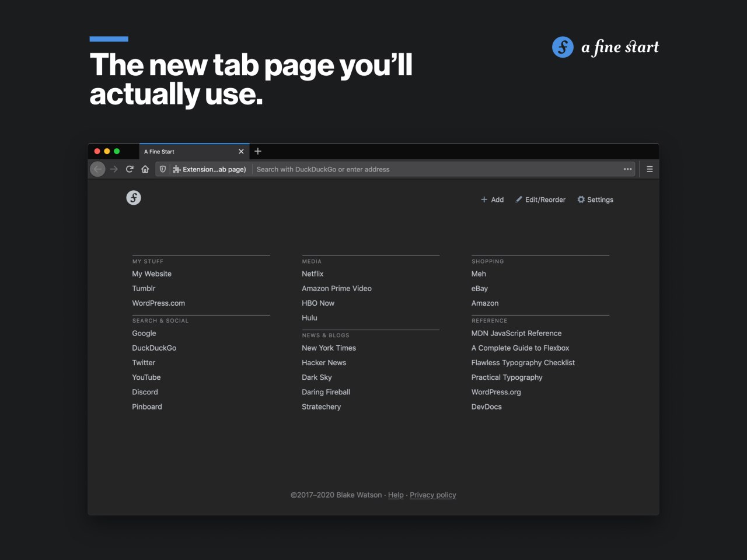Open A Complete Guide to Flexbox
This screenshot has width=747, height=560.
coord(521,348)
